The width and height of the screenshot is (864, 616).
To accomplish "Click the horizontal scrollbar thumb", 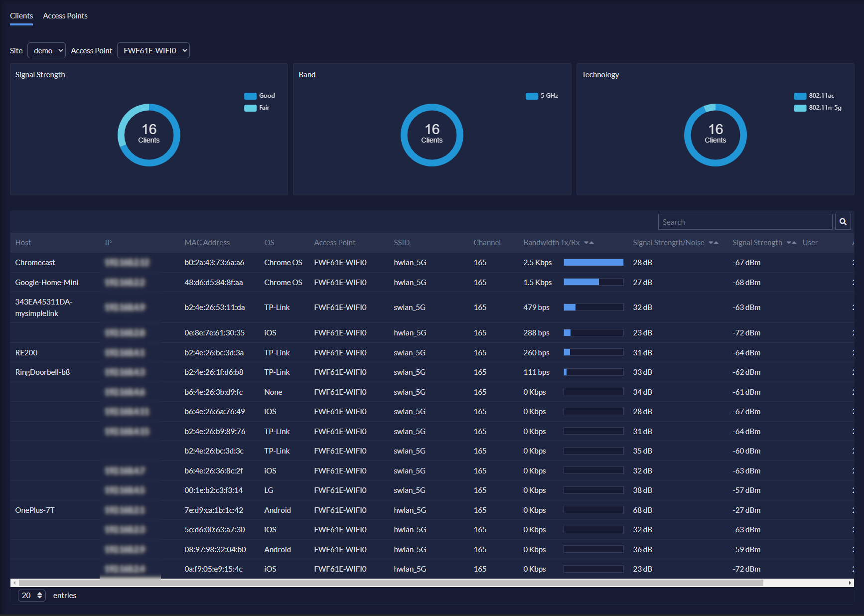I will (x=391, y=583).
